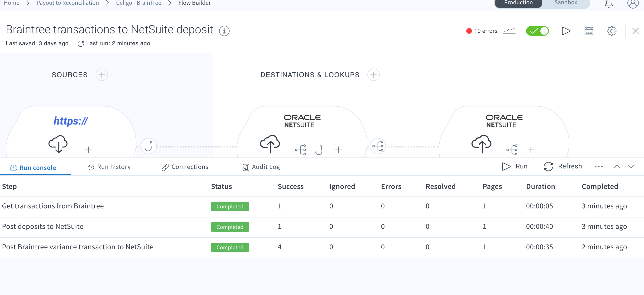
Task: Add a destination using Destinations & Lookups plus
Action: coord(374,74)
